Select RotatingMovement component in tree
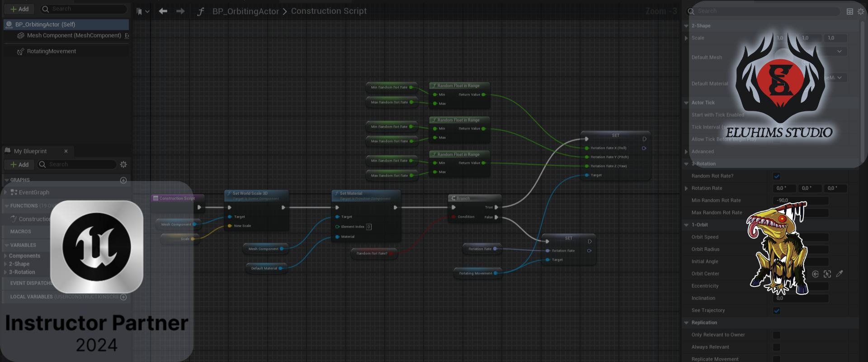This screenshot has width=868, height=362. 52,51
